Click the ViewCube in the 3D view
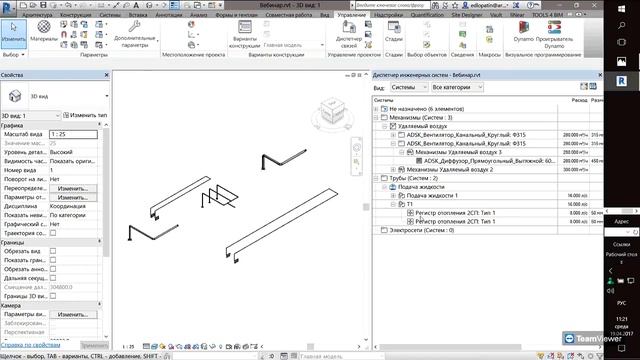The height and width of the screenshot is (360, 640). point(333,111)
